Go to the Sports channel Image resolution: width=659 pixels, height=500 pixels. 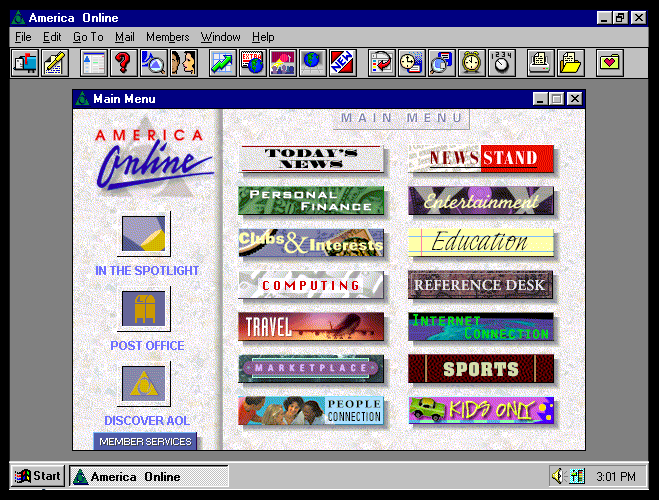(481, 368)
